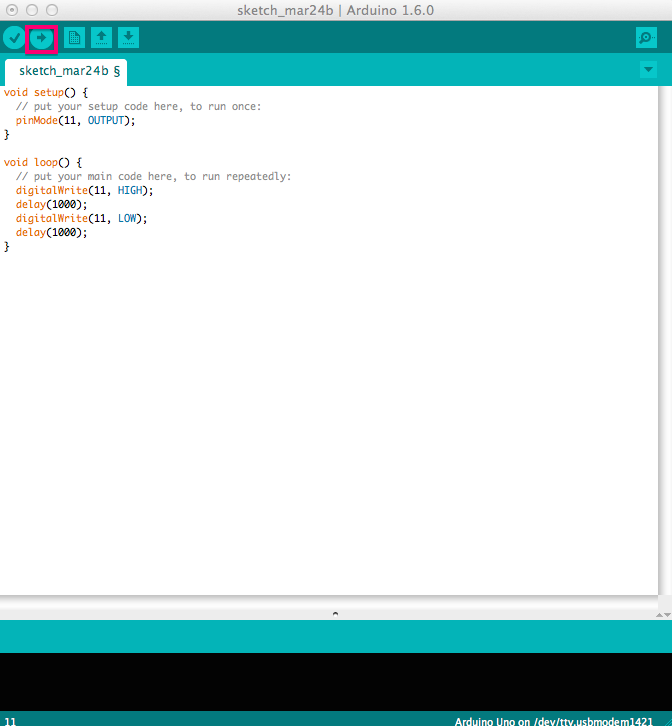Click the first delay(1000) line

coord(51,204)
